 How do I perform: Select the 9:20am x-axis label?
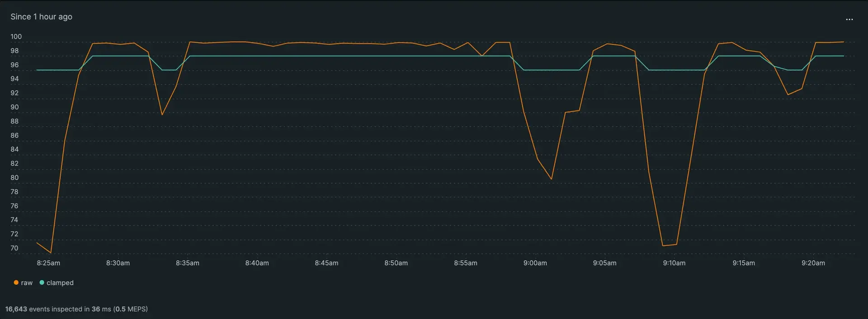(x=813, y=263)
